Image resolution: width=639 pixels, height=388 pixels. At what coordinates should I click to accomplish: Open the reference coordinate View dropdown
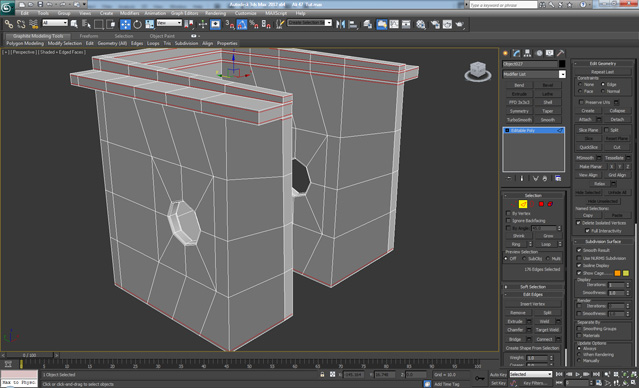coord(169,23)
